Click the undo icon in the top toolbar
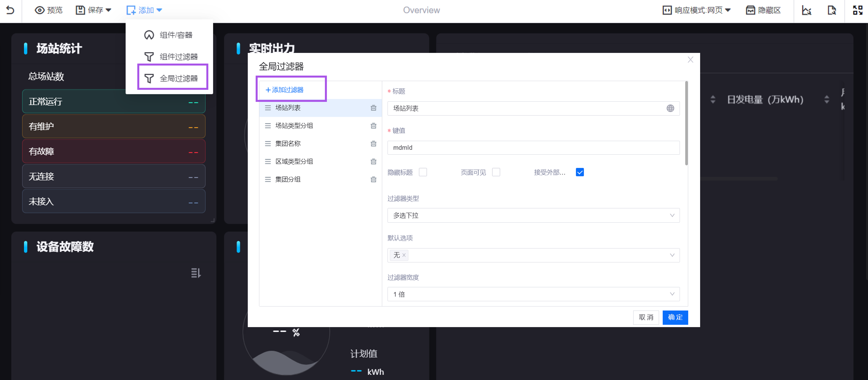This screenshot has width=868, height=380. point(10,10)
